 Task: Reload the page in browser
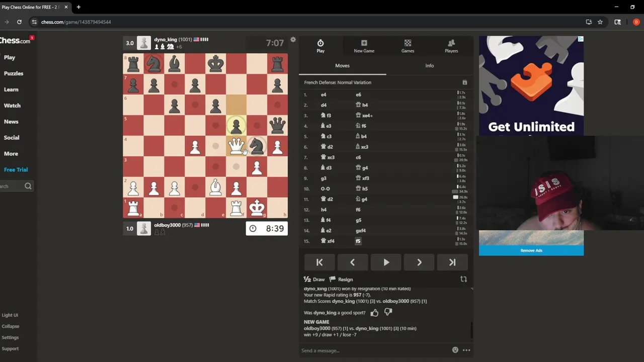pyautogui.click(x=19, y=22)
